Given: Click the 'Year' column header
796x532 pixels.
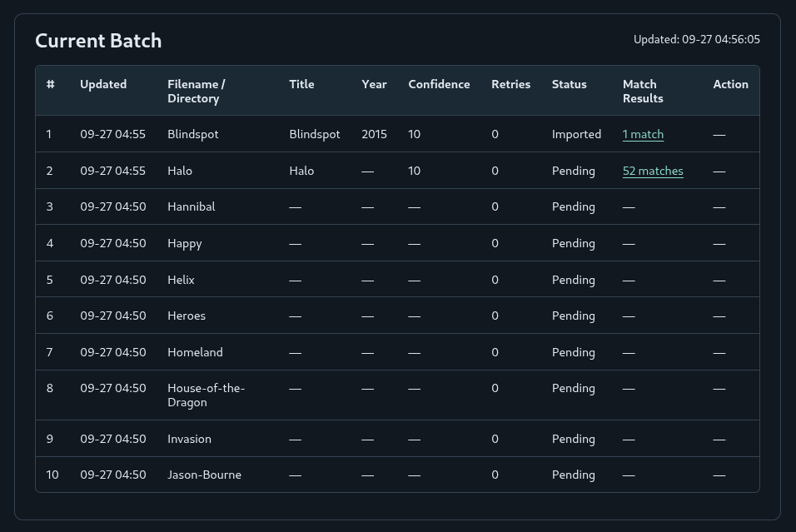Looking at the screenshot, I should 374,84.
